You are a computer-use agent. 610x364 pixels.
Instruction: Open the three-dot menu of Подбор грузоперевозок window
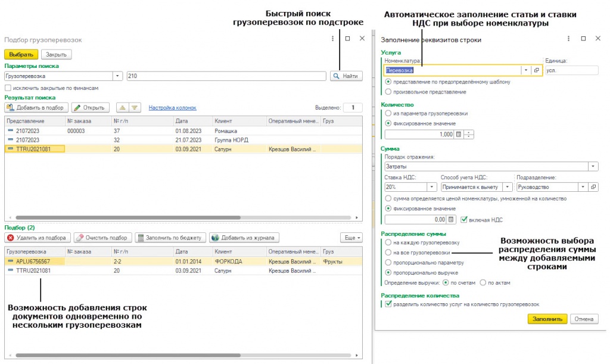pos(332,39)
